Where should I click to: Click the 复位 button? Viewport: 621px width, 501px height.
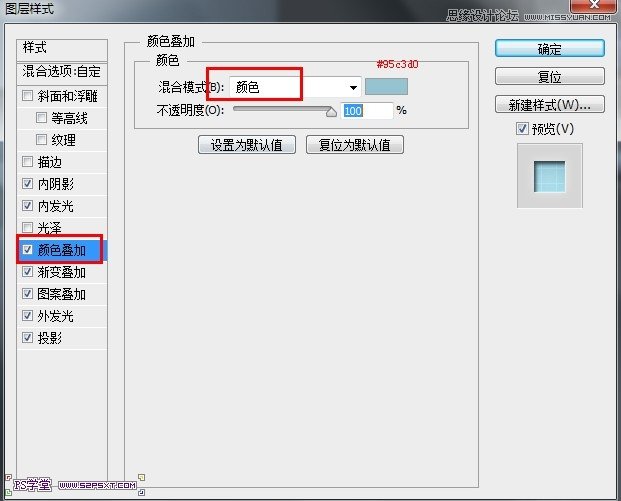[550, 76]
